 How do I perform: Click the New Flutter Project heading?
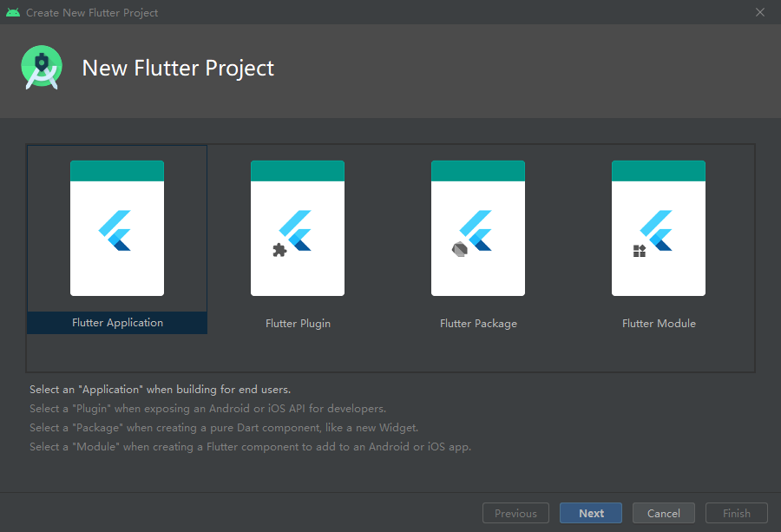(x=178, y=69)
